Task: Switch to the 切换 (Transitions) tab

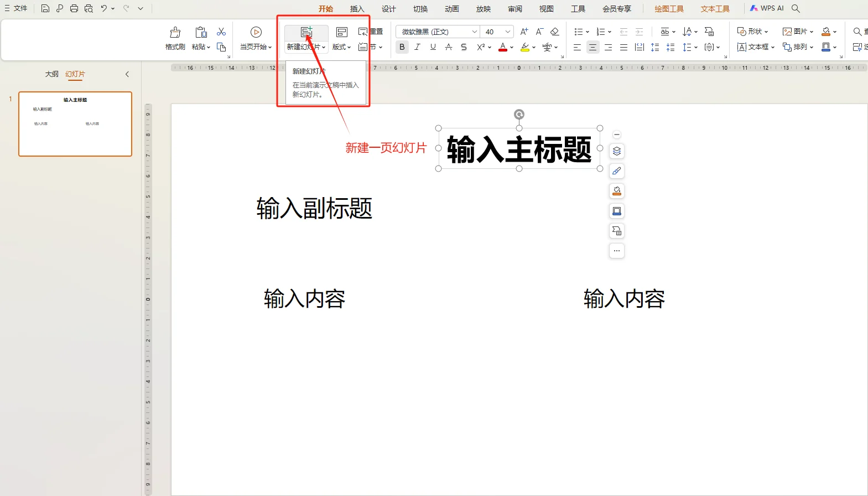Action: tap(420, 9)
